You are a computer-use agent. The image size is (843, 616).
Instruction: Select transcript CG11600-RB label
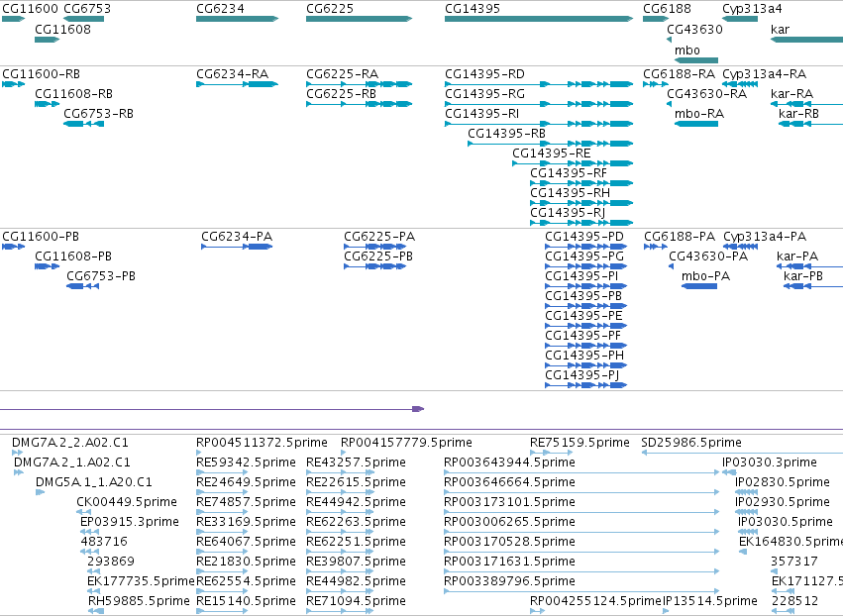point(42,74)
